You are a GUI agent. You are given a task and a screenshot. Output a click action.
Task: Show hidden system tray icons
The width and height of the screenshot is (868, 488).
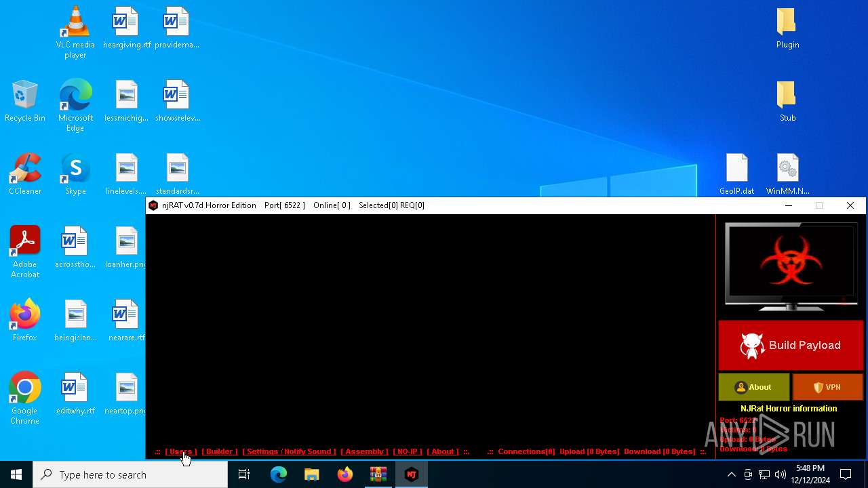tap(731, 474)
